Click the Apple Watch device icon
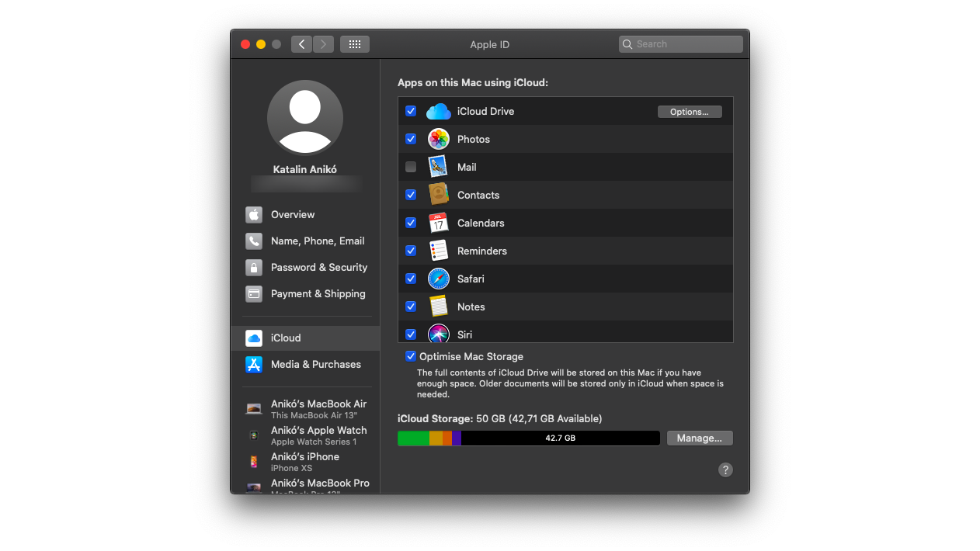The height and width of the screenshot is (551, 980). (x=254, y=435)
